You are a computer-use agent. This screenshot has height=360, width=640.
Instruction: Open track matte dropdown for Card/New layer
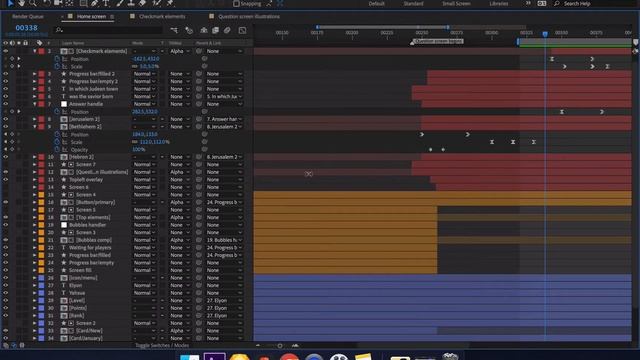(x=180, y=331)
